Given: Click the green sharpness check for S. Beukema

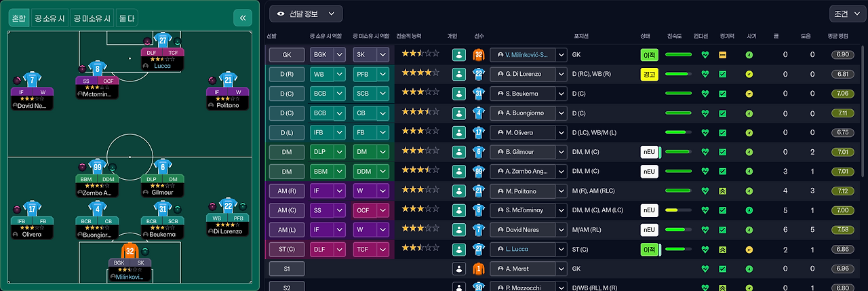Looking at the screenshot, I should 723,94.
